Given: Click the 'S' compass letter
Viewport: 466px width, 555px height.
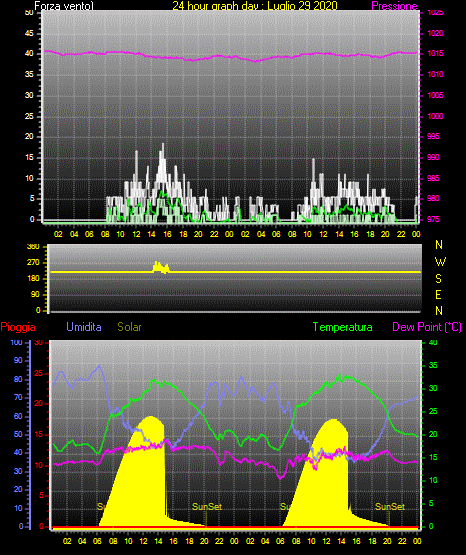Looking at the screenshot, I should tap(438, 279).
